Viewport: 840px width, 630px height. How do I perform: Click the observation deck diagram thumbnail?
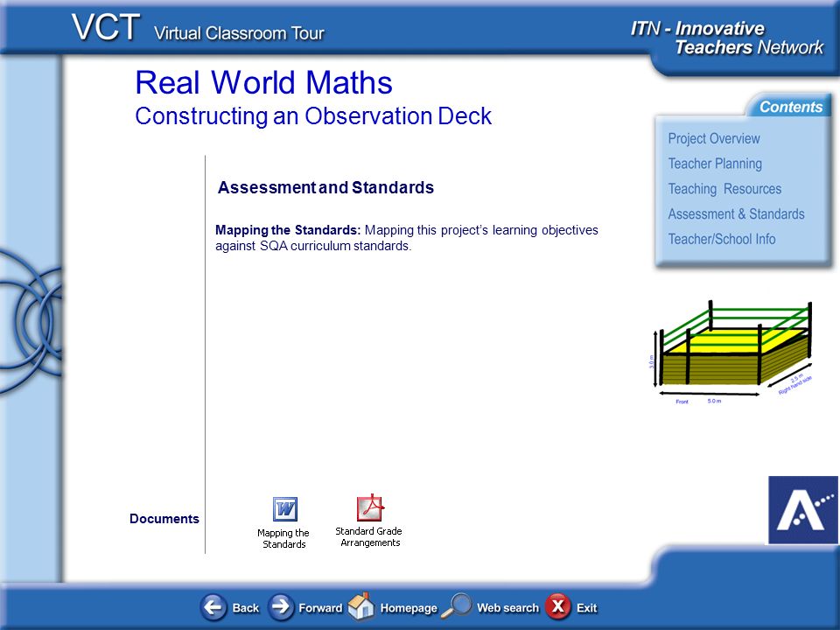(731, 353)
